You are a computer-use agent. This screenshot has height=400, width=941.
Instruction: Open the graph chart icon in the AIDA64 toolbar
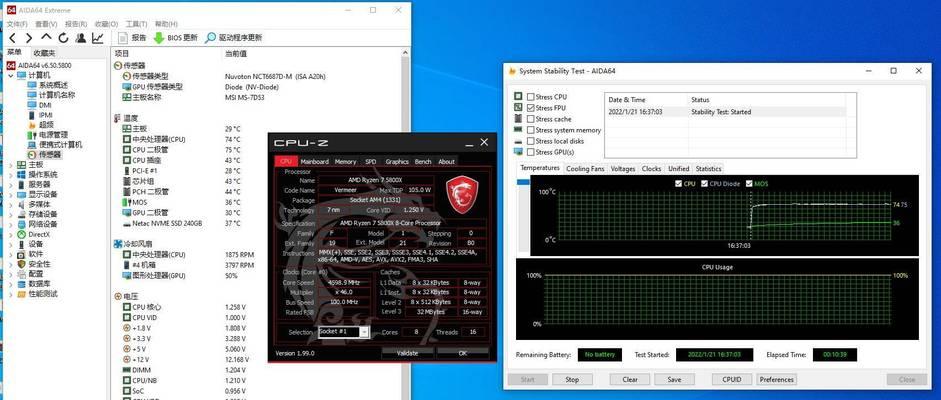click(x=97, y=38)
